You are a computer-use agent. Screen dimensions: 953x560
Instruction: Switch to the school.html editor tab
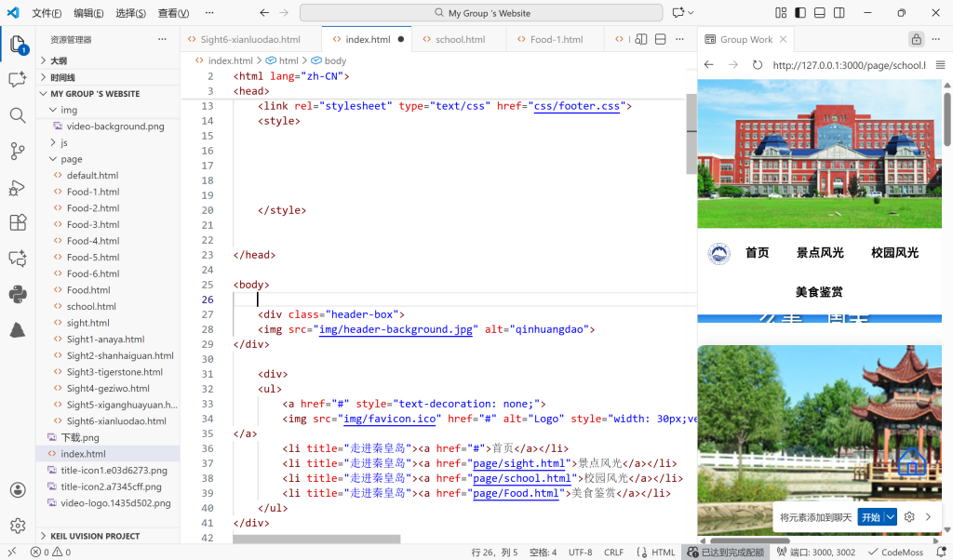pos(460,40)
